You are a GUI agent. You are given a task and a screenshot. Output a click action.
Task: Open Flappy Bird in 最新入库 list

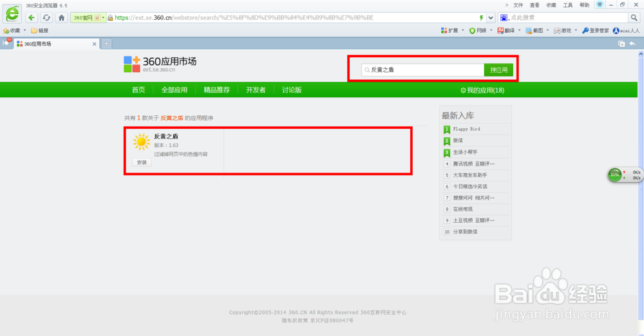coord(466,129)
